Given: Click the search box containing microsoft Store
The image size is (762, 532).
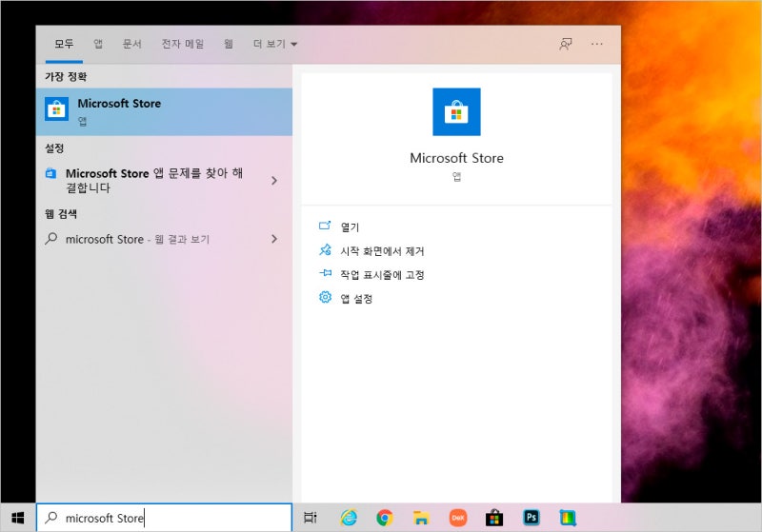Looking at the screenshot, I should 164,518.
